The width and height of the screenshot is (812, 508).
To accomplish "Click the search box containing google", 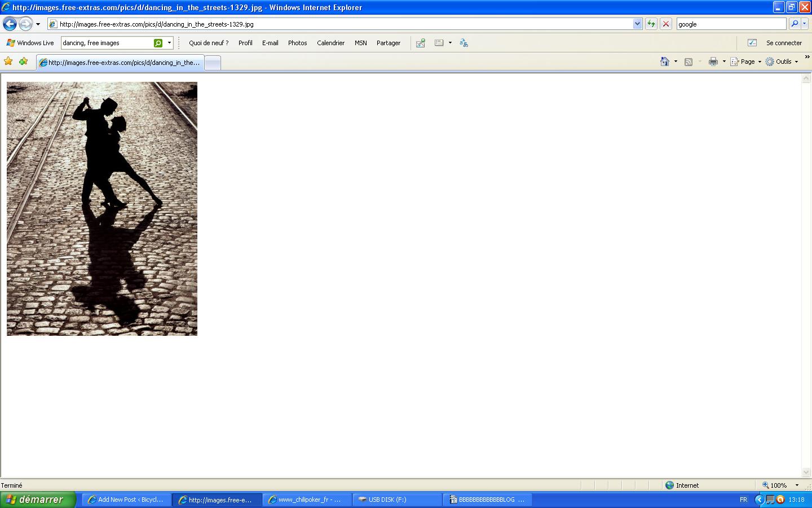I will [731, 24].
